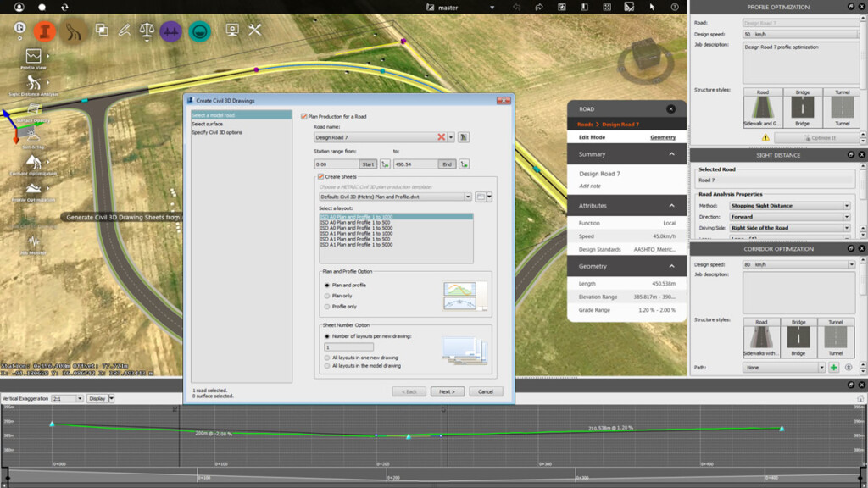The height and width of the screenshot is (488, 868).
Task: Open the master branch dropdown
Action: point(492,8)
